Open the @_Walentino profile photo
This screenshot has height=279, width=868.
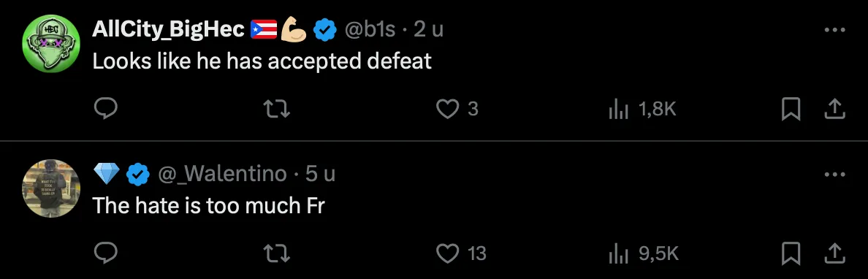click(51, 188)
